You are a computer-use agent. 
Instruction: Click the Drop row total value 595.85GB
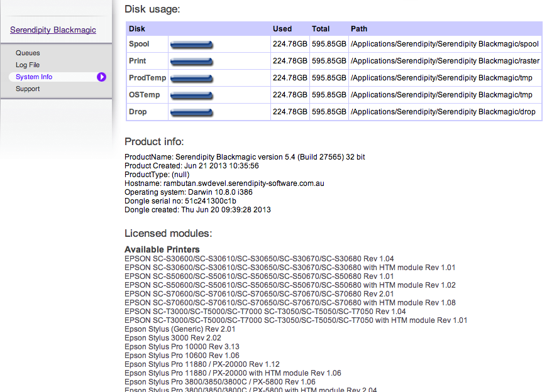[x=329, y=112]
